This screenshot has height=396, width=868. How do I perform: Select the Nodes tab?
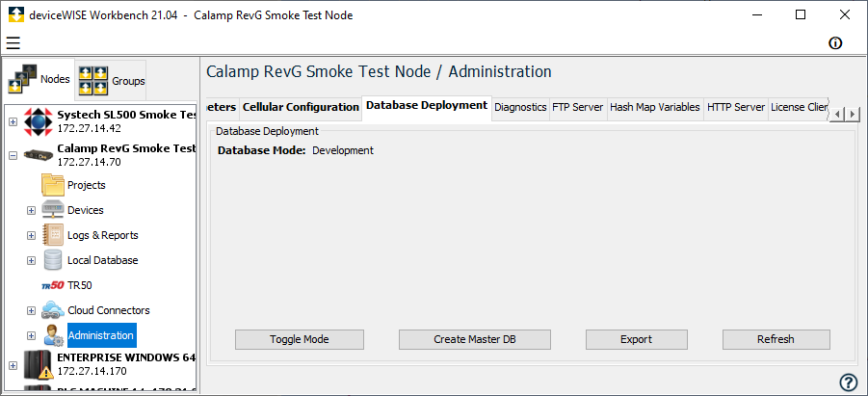tap(39, 79)
